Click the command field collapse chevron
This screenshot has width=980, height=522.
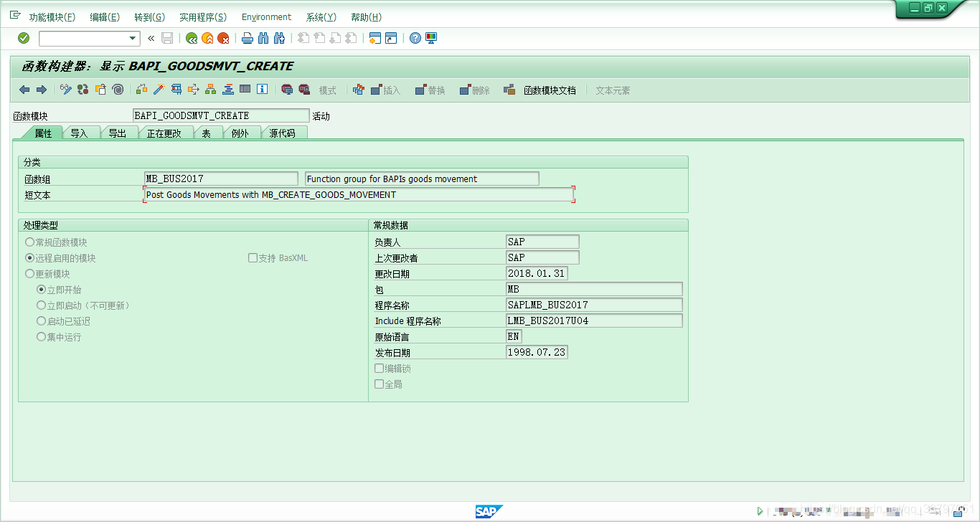151,38
